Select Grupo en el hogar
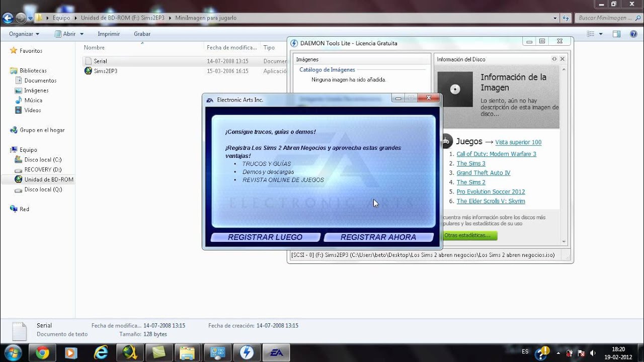This screenshot has width=644, height=362. tap(42, 130)
